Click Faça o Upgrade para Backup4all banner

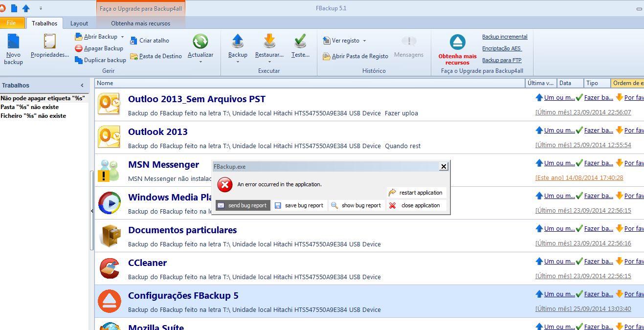point(141,9)
